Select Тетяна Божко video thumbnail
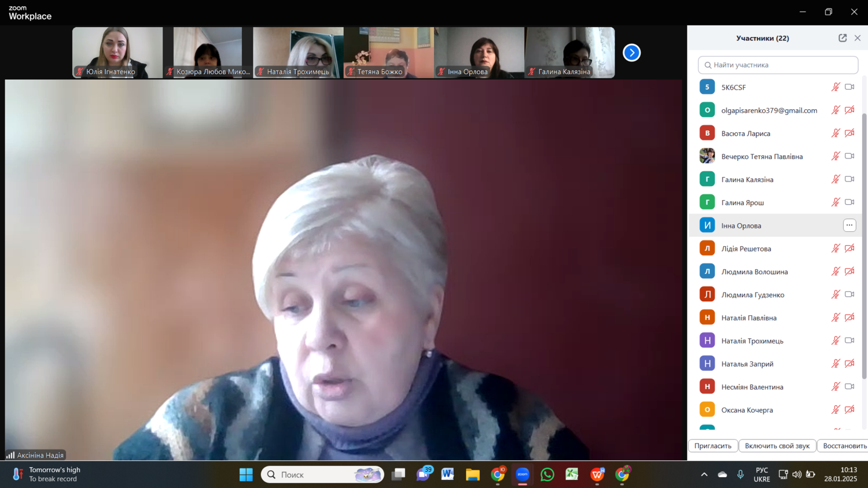The height and width of the screenshot is (488, 868). tap(388, 53)
